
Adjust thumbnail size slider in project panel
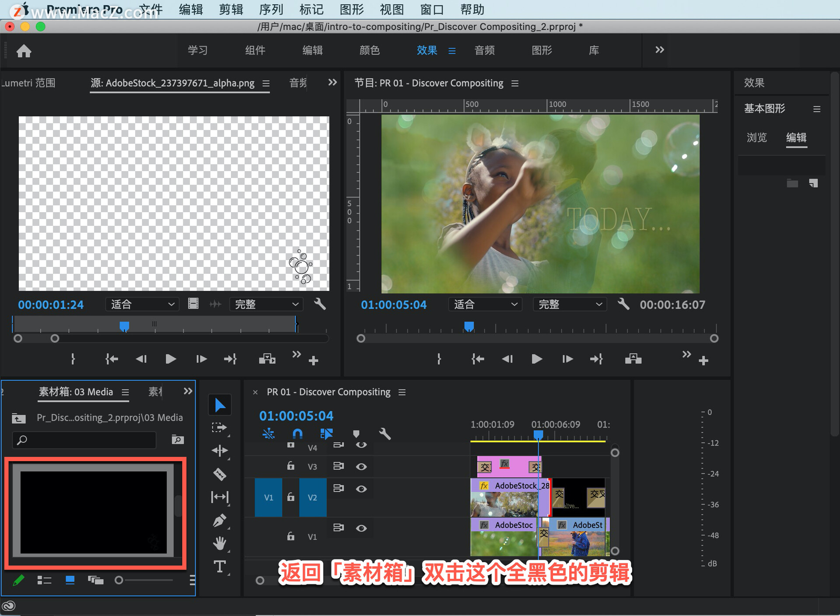pyautogui.click(x=119, y=581)
